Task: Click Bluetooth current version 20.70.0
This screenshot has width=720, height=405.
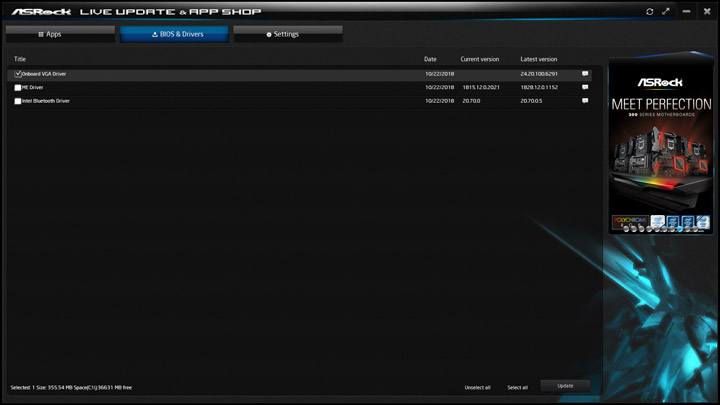Action: click(x=471, y=101)
